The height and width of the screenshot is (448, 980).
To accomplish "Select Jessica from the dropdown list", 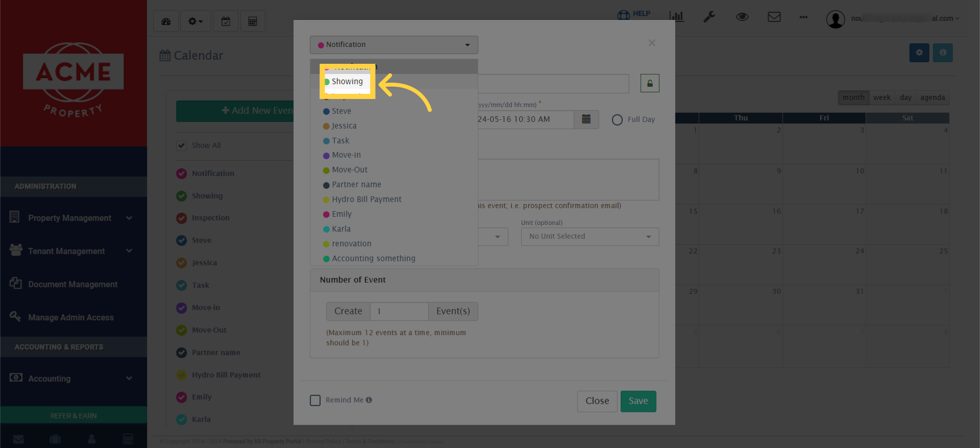I will 394,126.
